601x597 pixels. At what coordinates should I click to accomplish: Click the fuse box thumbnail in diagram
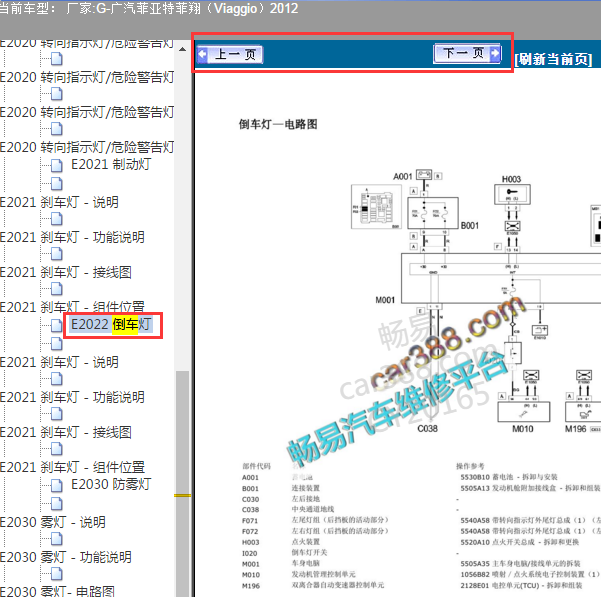coord(376,207)
